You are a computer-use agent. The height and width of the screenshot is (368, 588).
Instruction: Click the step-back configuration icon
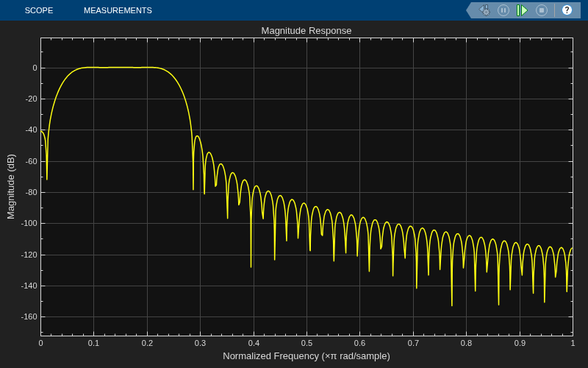(484, 10)
